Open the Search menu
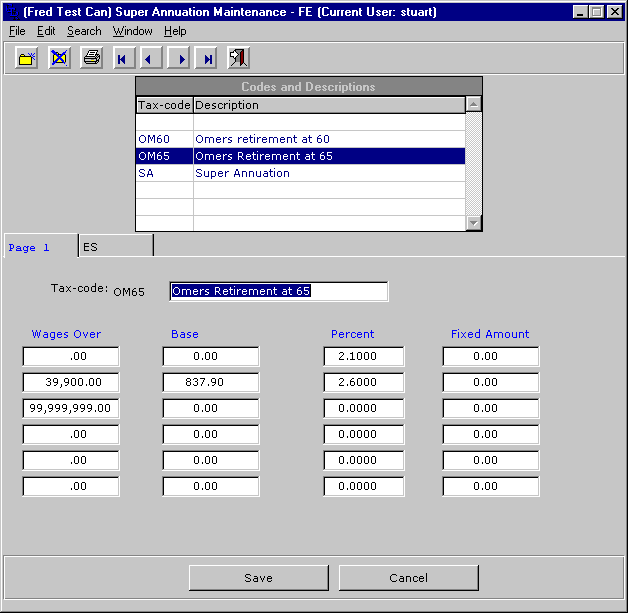This screenshot has height=613, width=628. coord(84,32)
